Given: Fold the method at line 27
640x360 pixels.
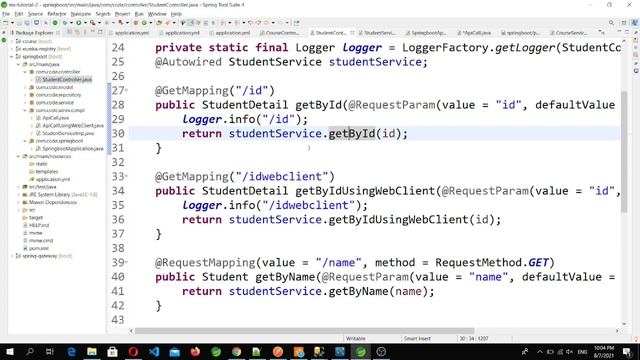Looking at the screenshot, I should pyautogui.click(x=127, y=90).
